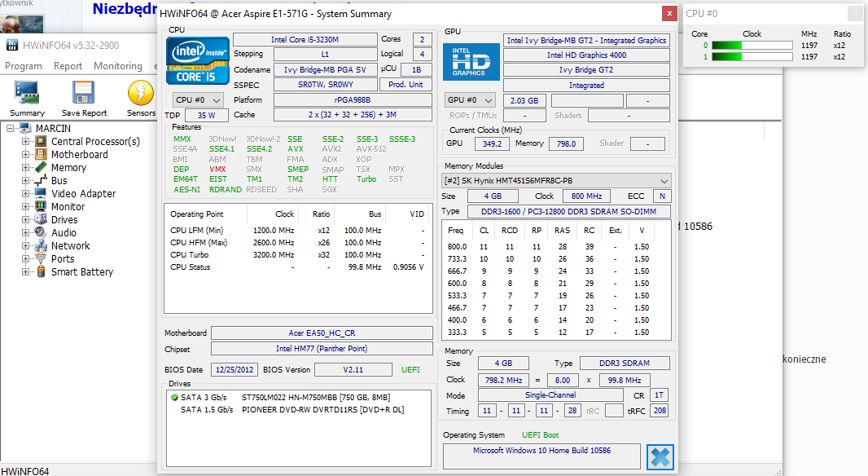Expand the Network tree node

[25, 245]
